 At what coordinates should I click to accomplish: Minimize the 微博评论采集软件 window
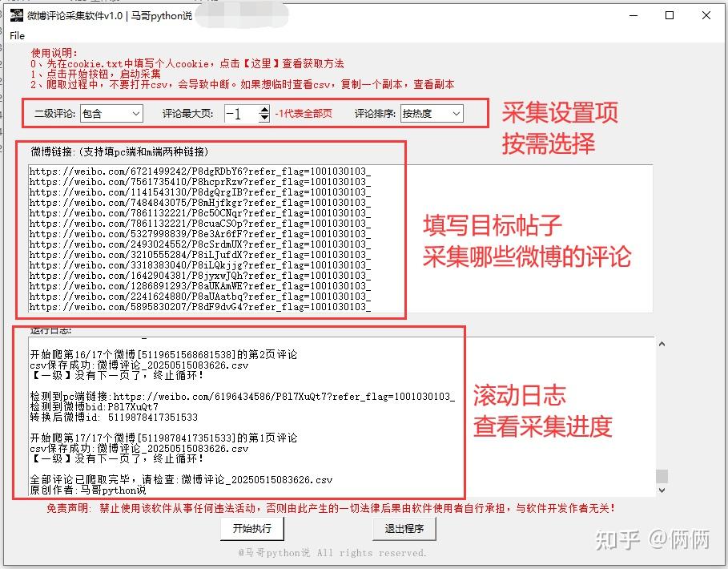pyautogui.click(x=633, y=16)
